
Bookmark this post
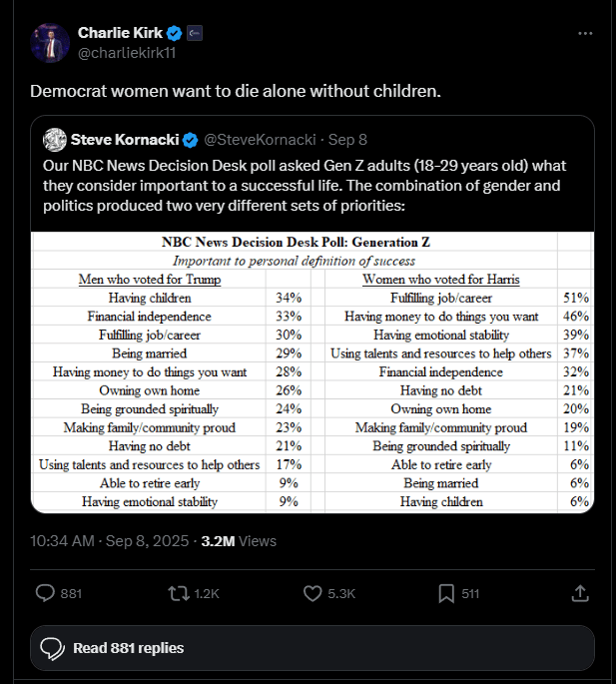[446, 593]
